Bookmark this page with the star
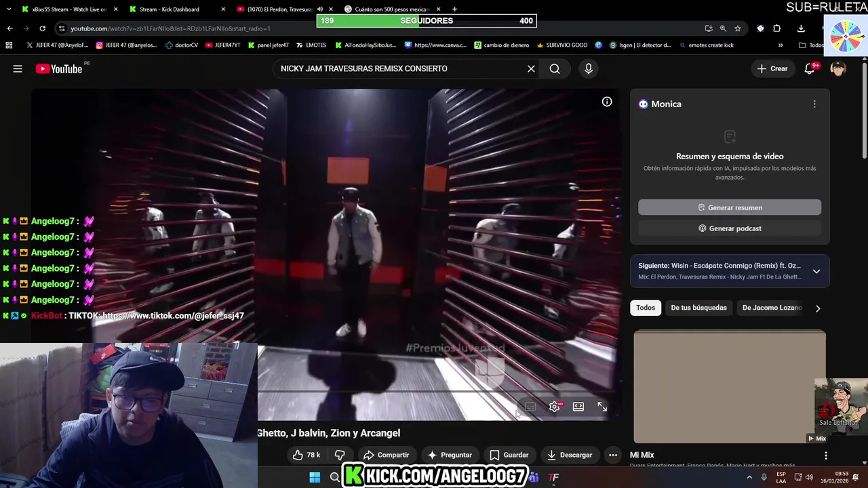This screenshot has height=488, width=868. tap(738, 28)
